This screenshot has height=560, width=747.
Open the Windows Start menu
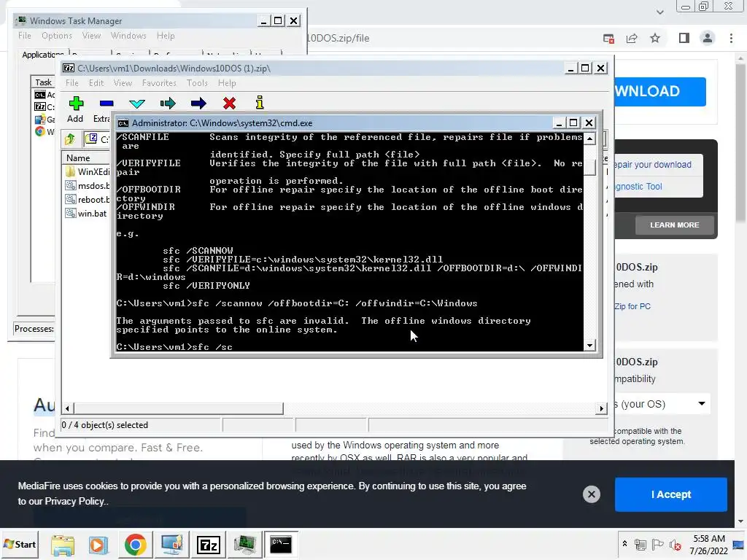[20, 544]
